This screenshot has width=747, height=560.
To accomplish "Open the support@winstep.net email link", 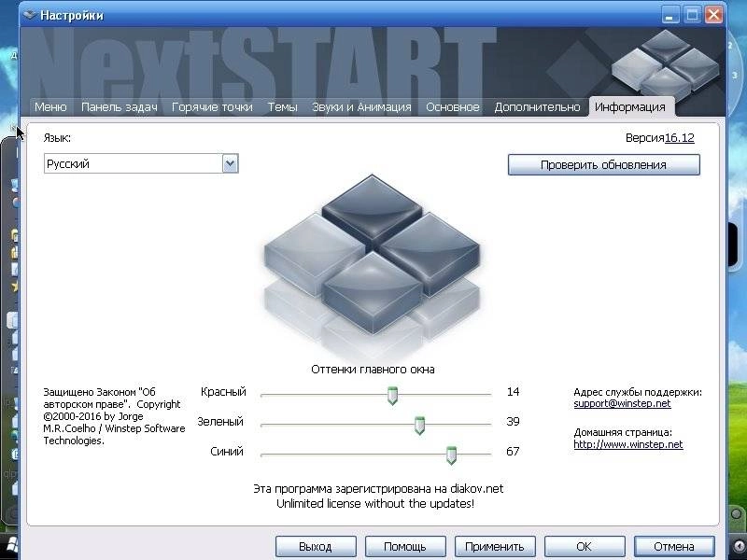I will 622,403.
